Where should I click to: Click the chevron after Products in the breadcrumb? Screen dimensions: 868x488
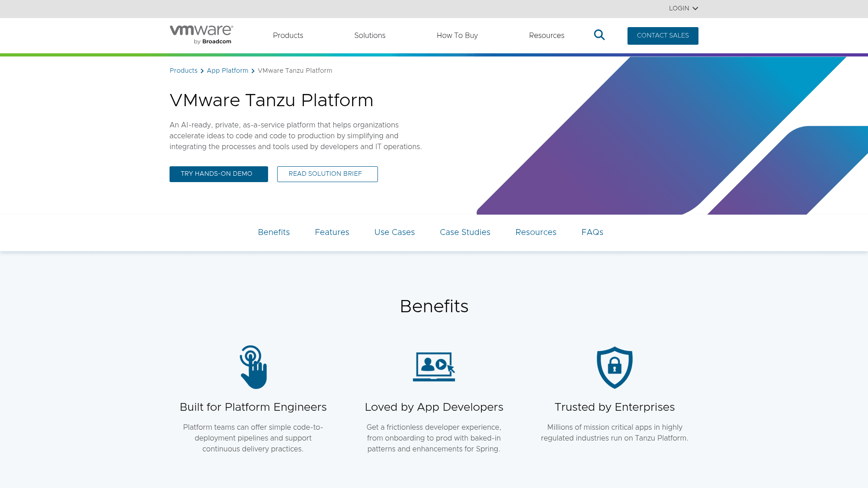tap(202, 71)
